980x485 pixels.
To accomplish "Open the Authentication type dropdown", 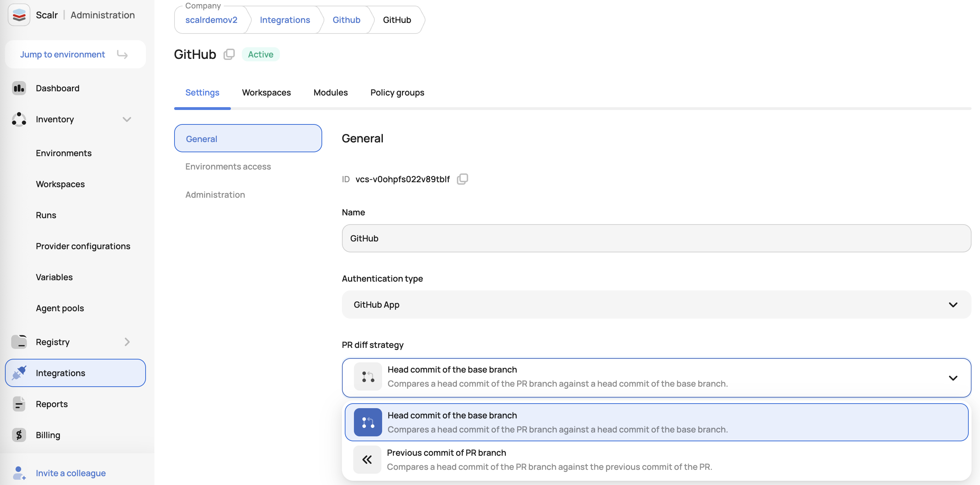I will click(x=656, y=305).
